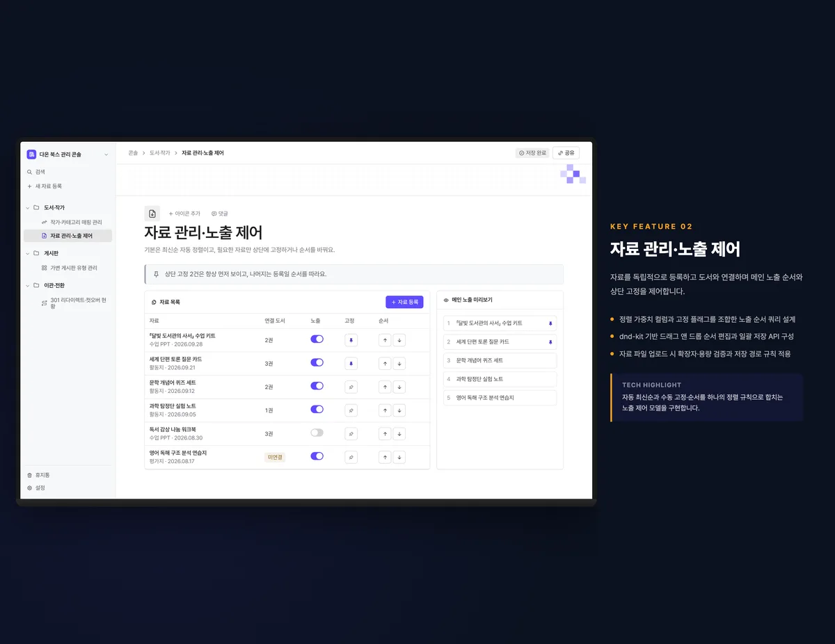The width and height of the screenshot is (835, 644).
Task: Toggle exposure switch for 과학 탐정단 실험 노트
Action: 317,410
